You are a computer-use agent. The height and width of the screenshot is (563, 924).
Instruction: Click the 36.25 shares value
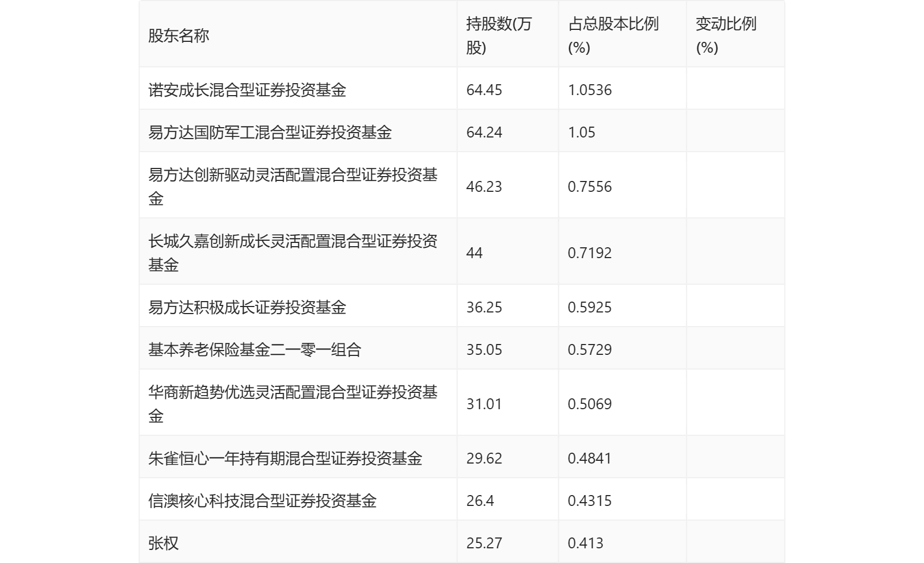484,307
